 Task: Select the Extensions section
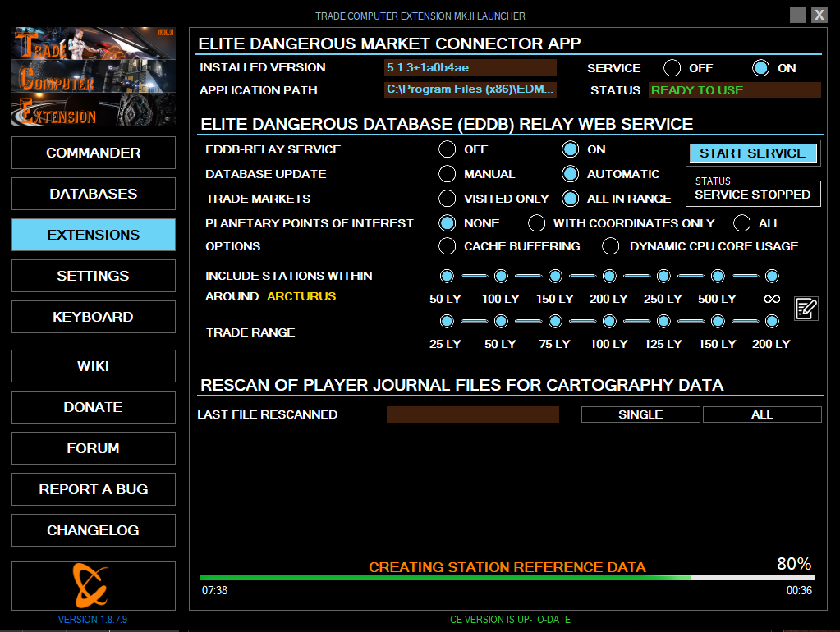click(94, 235)
